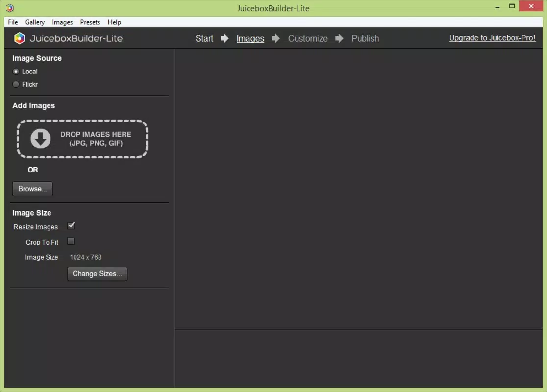Click the app icon in the title bar
This screenshot has height=392, width=547.
pyautogui.click(x=10, y=8)
